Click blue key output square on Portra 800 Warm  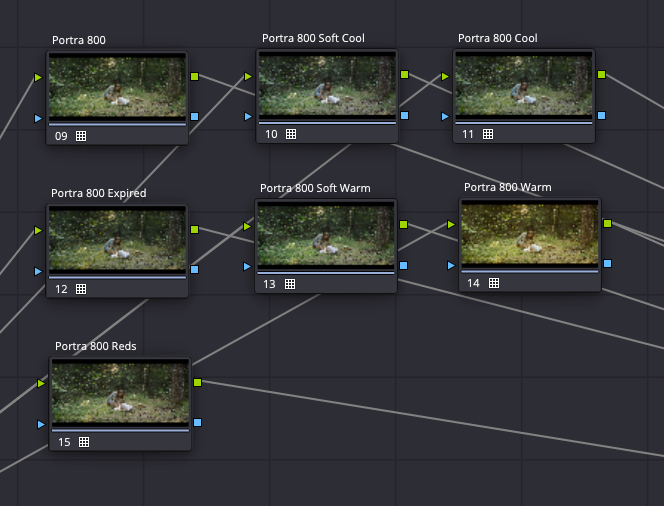tap(608, 264)
